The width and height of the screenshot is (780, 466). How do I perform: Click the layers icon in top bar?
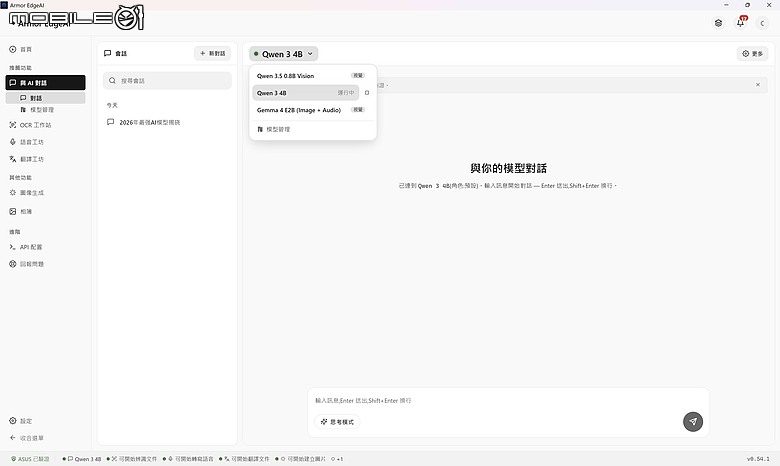pyautogui.click(x=718, y=23)
